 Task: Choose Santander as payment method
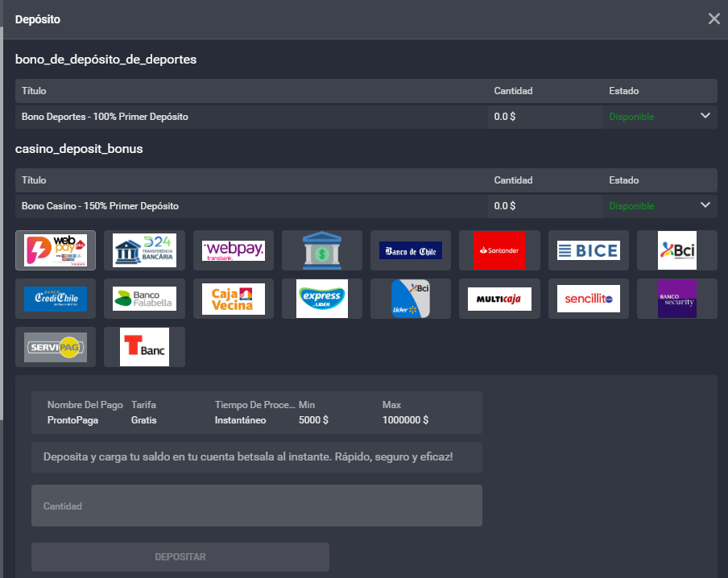click(x=499, y=250)
